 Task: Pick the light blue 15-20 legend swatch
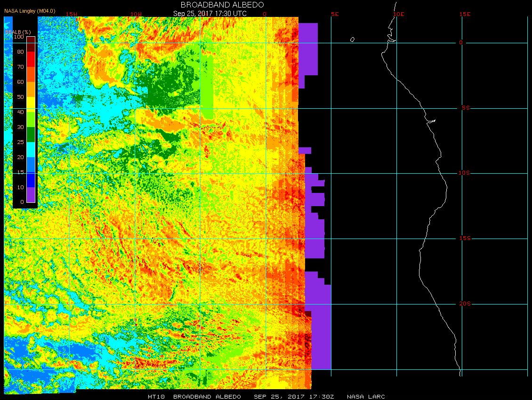click(x=31, y=165)
